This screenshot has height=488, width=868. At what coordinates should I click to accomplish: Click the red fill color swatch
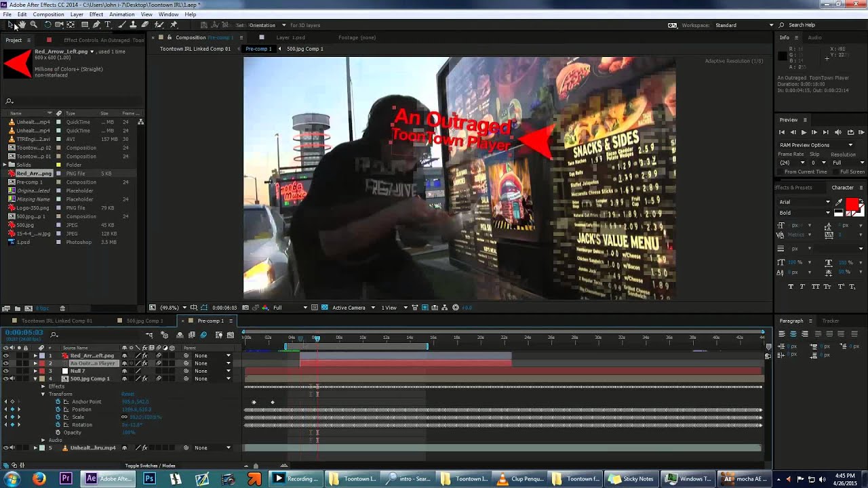tap(852, 204)
